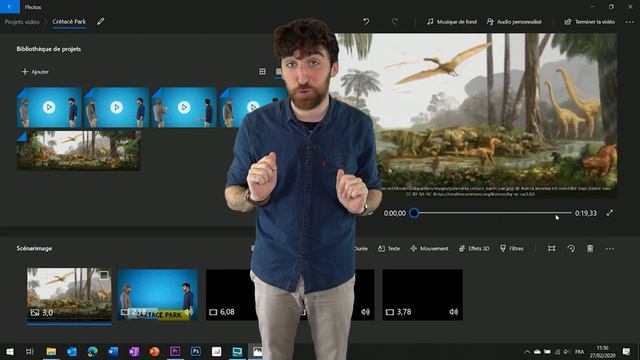Select the 3,78 storyboard clip

coord(422,294)
